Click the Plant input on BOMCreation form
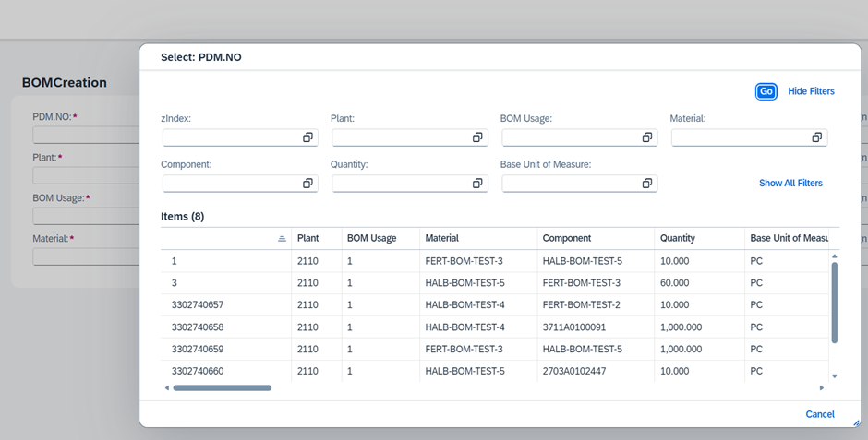Image resolution: width=868 pixels, height=440 pixels. 86,175
